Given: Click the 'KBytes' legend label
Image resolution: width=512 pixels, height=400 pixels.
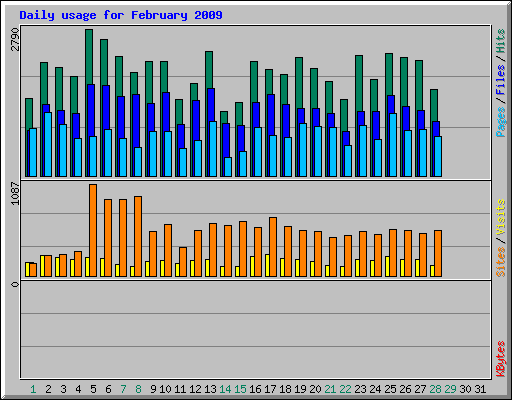Looking at the screenshot, I should click(x=501, y=359).
